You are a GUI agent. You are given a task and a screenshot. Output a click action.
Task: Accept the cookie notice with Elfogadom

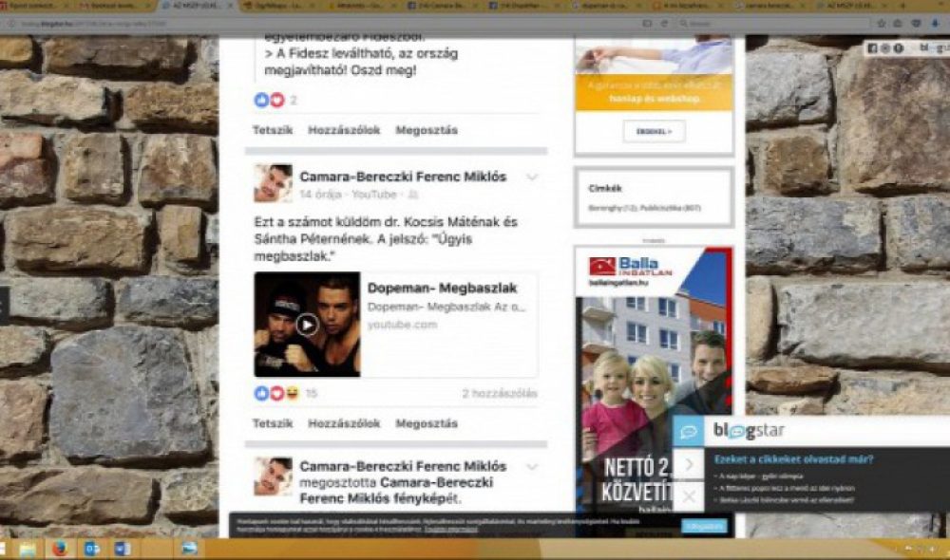[705, 526]
